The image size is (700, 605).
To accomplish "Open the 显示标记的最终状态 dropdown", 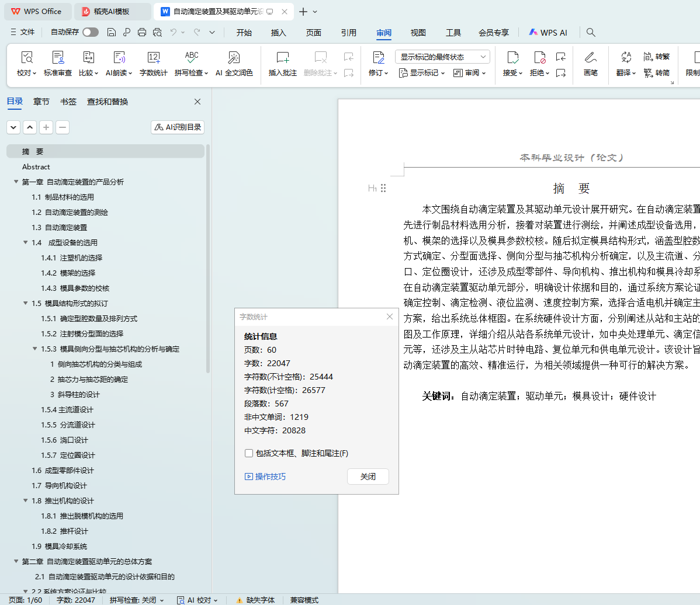I will click(x=442, y=57).
